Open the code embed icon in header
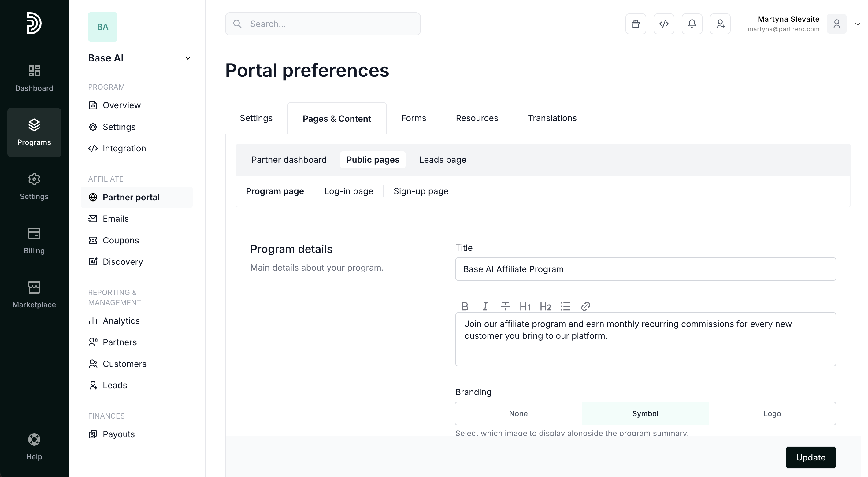The width and height of the screenshot is (868, 477). (664, 24)
